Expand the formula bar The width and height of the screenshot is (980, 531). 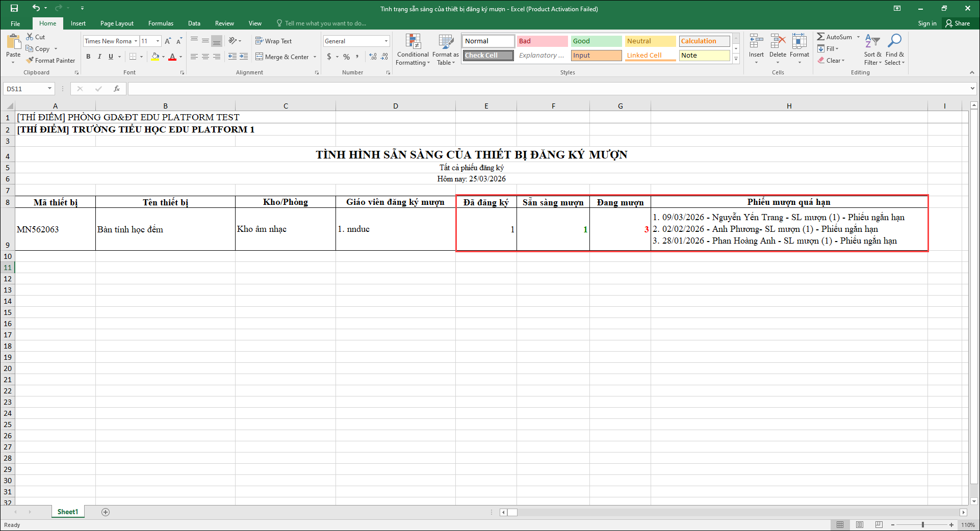(x=972, y=89)
